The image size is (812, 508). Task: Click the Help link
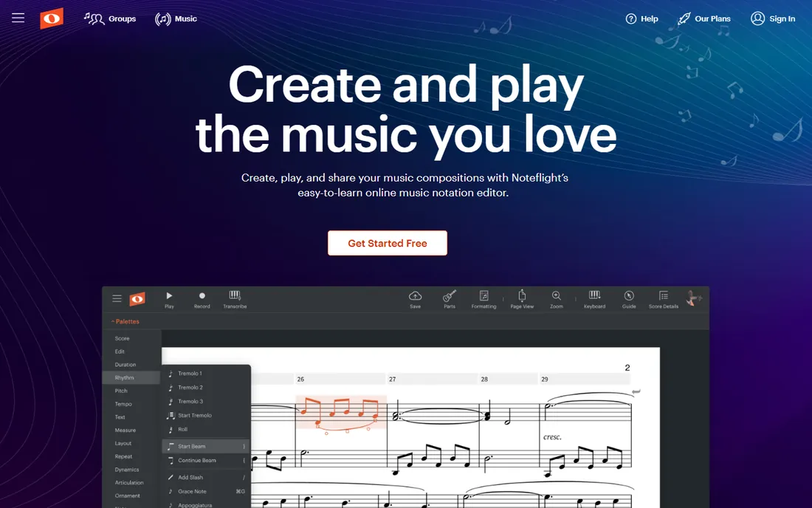pos(641,18)
